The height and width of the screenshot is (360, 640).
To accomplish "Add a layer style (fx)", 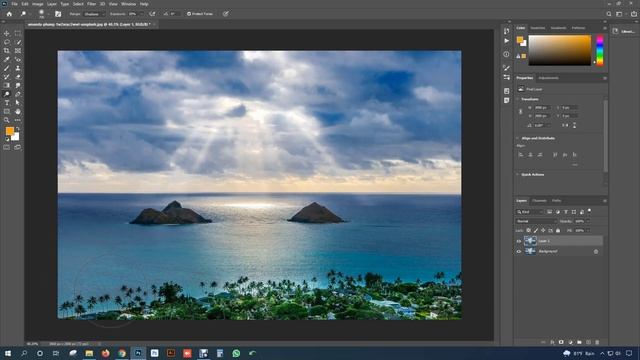I will 552,342.
